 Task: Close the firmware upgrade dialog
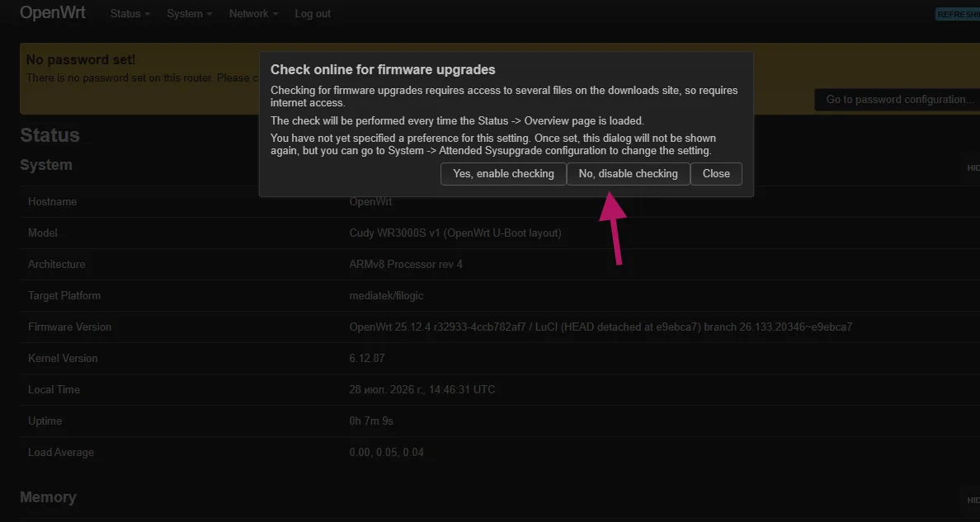pos(716,174)
